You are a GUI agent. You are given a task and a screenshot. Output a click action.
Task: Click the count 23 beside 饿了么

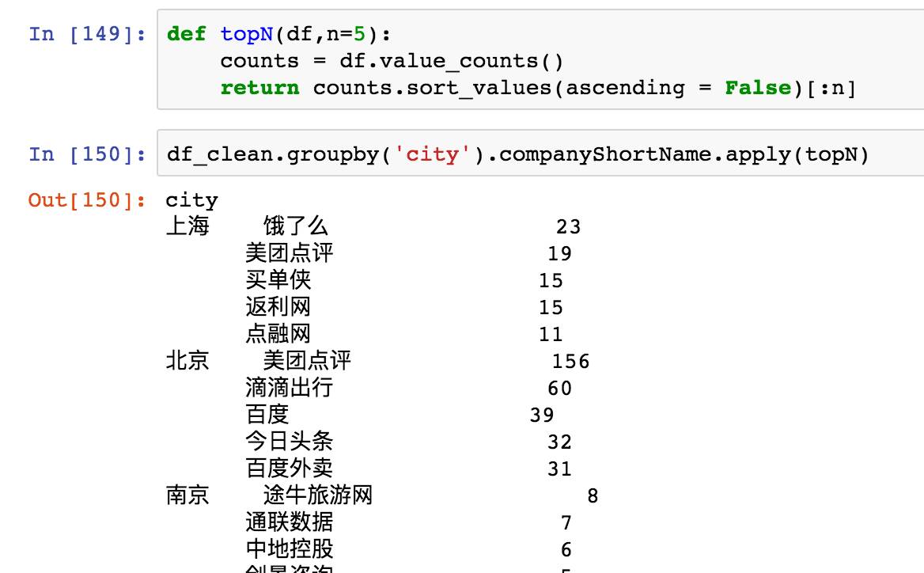click(568, 227)
